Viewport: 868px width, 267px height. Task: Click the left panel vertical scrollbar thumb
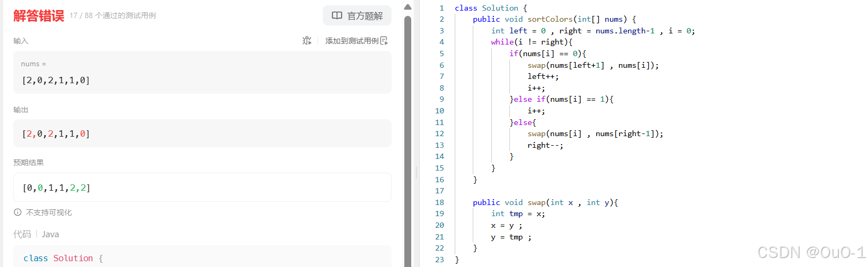coord(408,140)
